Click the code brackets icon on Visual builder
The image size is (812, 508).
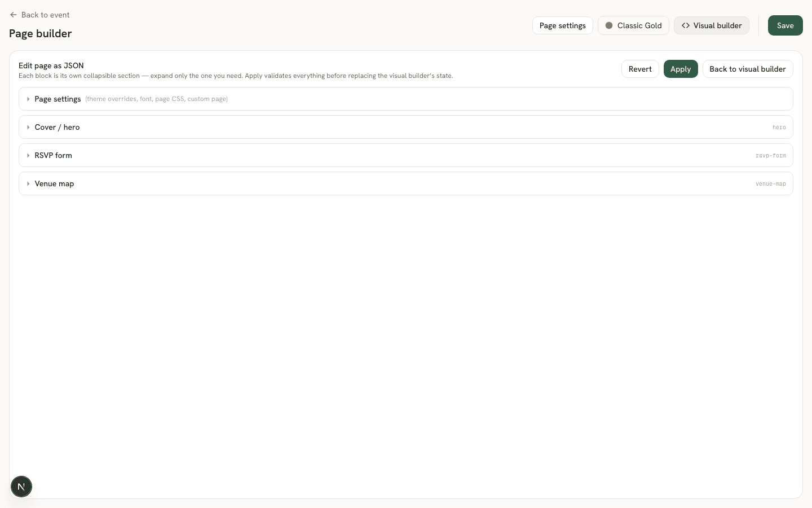(686, 25)
